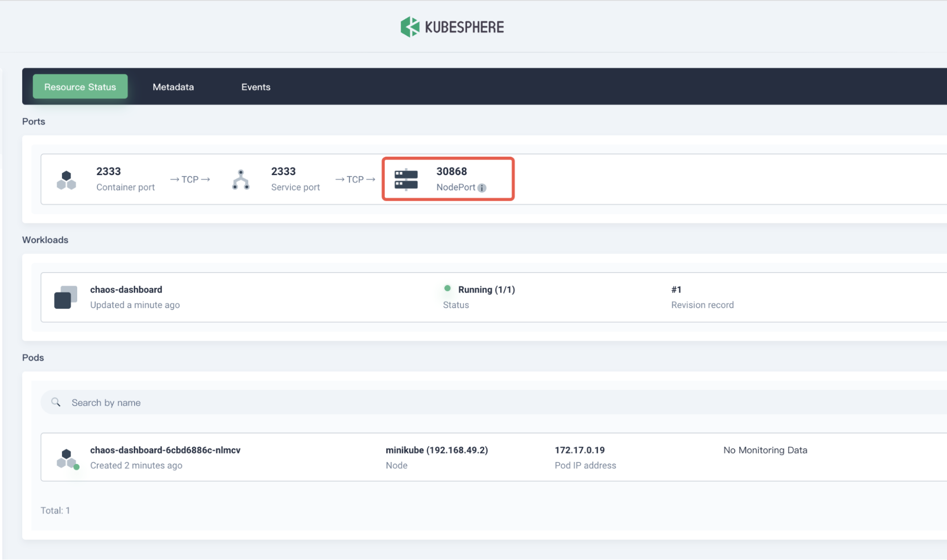
Task: Click revision record #1
Action: click(x=676, y=289)
